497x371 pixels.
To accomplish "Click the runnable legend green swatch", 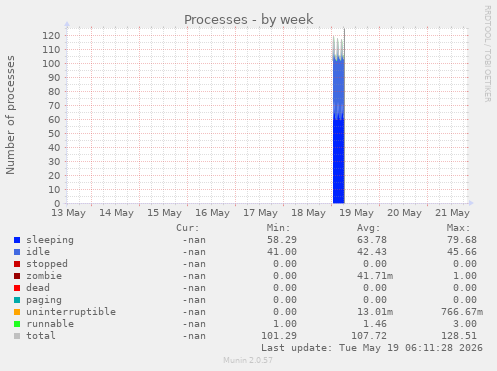I will (17, 324).
